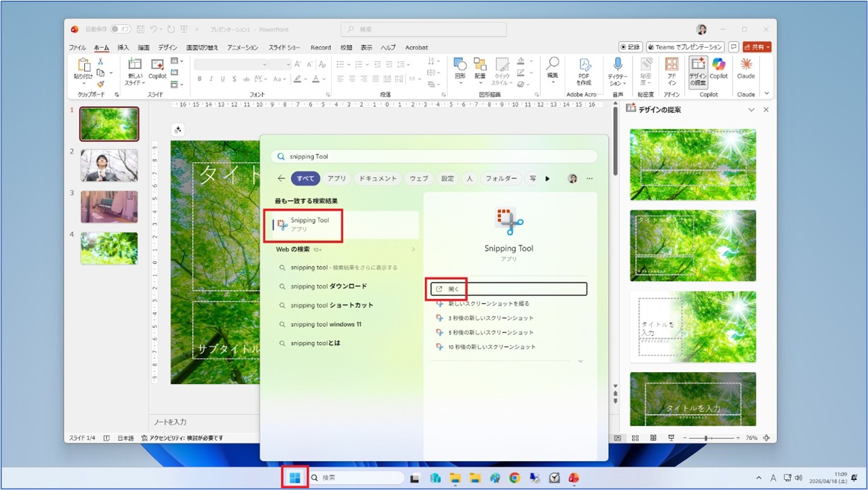Viewport: 868px width, 490px height.
Task: Collapse the Design Ideas pane options chevron
Action: [x=751, y=110]
